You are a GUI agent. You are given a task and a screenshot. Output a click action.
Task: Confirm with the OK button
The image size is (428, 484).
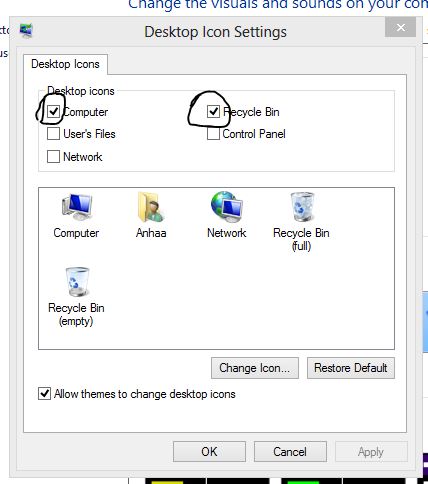point(209,452)
